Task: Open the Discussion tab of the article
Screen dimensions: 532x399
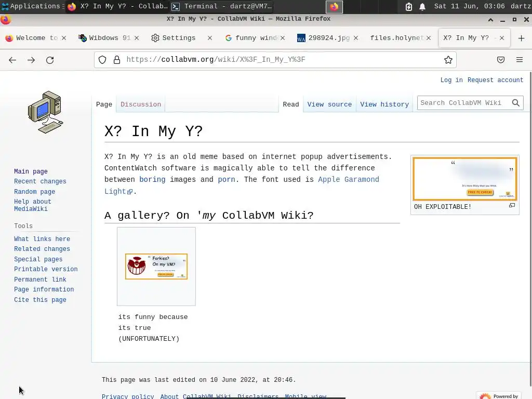Action: pyautogui.click(x=141, y=104)
